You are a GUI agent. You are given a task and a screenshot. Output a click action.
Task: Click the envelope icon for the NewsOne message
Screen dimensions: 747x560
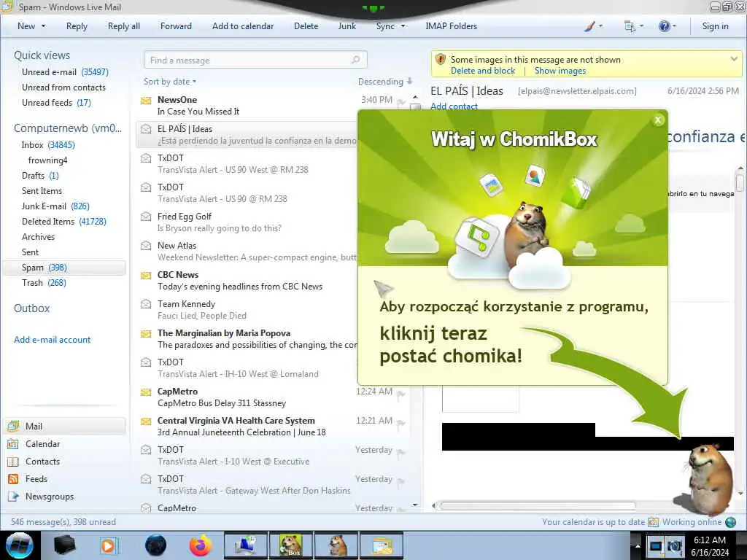[x=146, y=101]
